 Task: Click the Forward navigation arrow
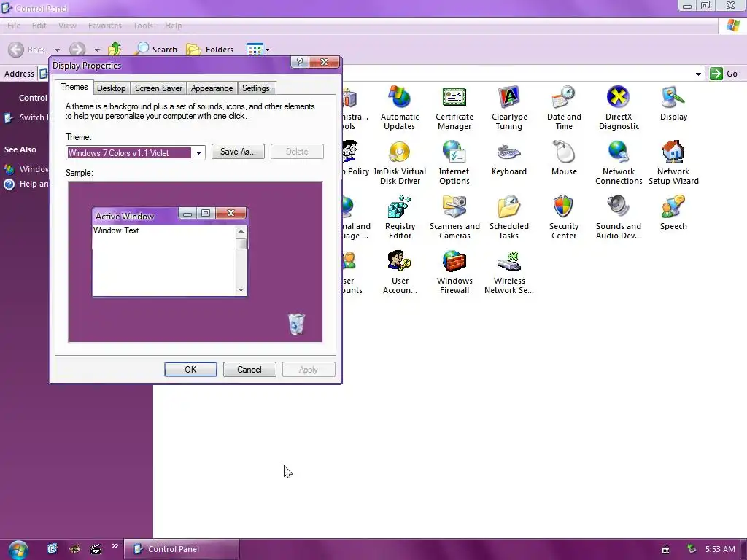[x=77, y=50]
